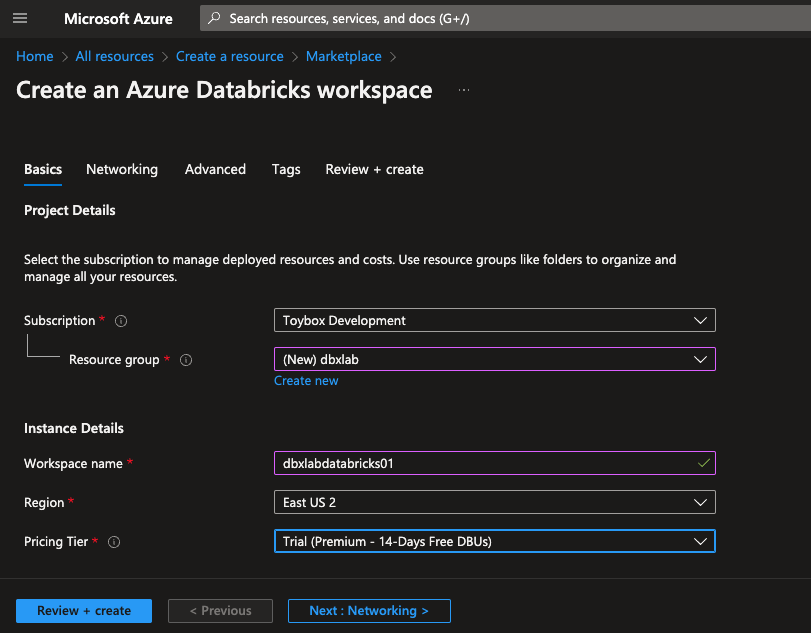
Task: Switch to the Networking tab
Action: coord(122,170)
